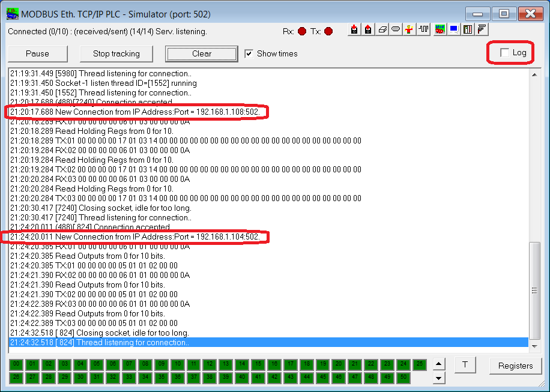550x392 pixels.
Task: Enable the Log checkbox
Action: click(505, 53)
